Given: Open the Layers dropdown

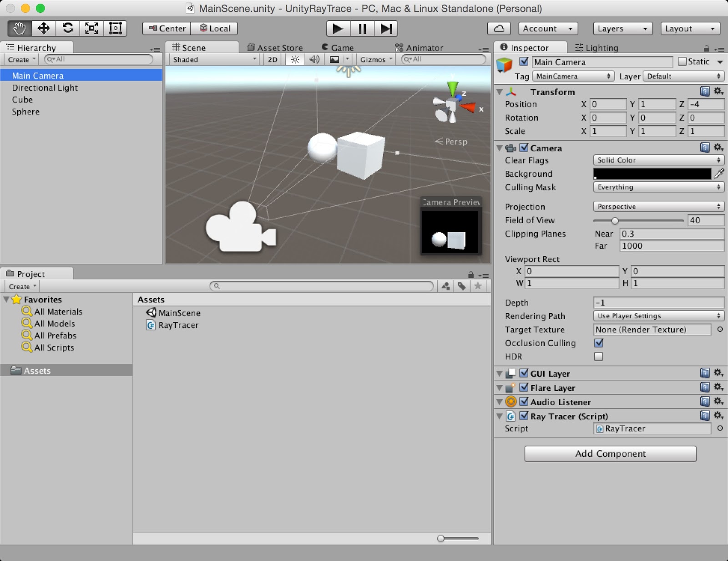Looking at the screenshot, I should [623, 28].
